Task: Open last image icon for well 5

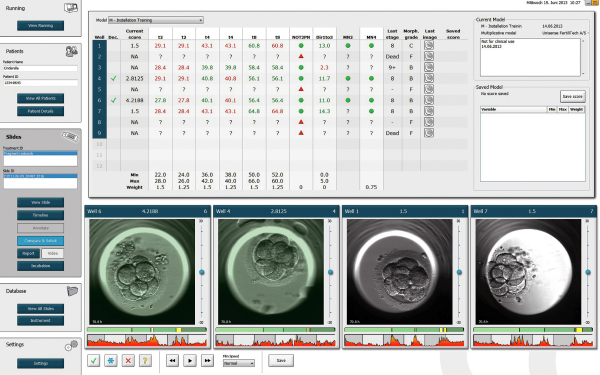Action: click(429, 89)
